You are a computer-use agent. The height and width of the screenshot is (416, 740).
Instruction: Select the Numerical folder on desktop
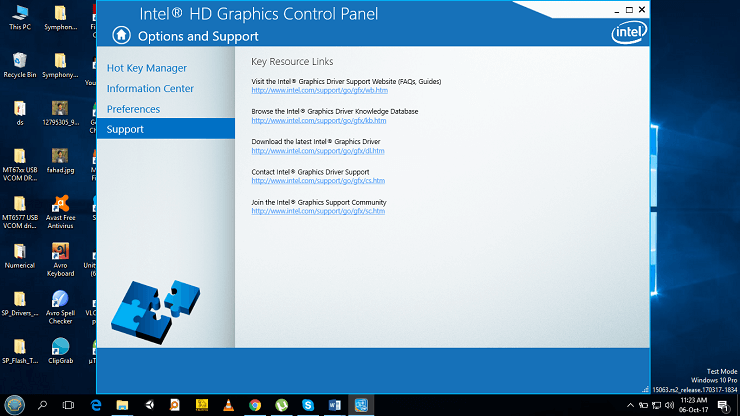(x=20, y=256)
